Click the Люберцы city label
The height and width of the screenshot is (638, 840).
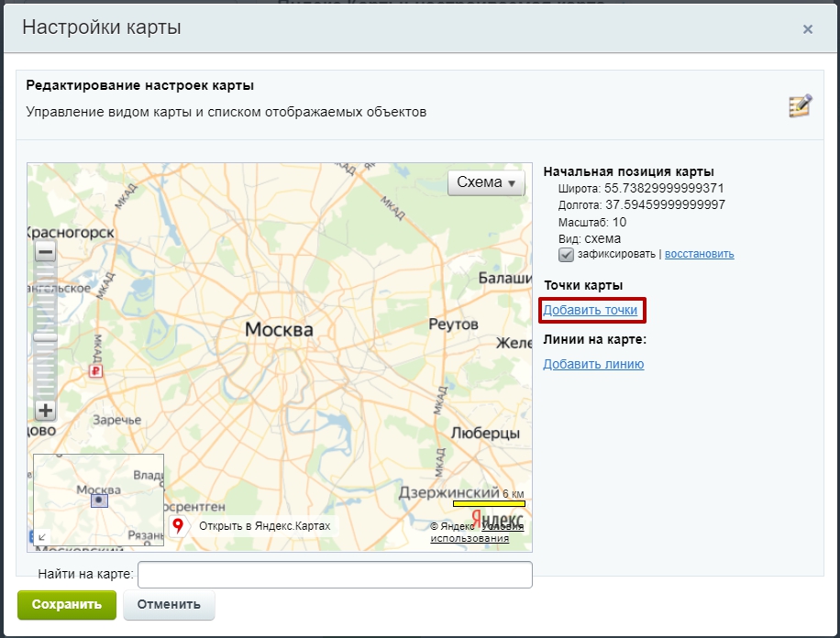[485, 433]
